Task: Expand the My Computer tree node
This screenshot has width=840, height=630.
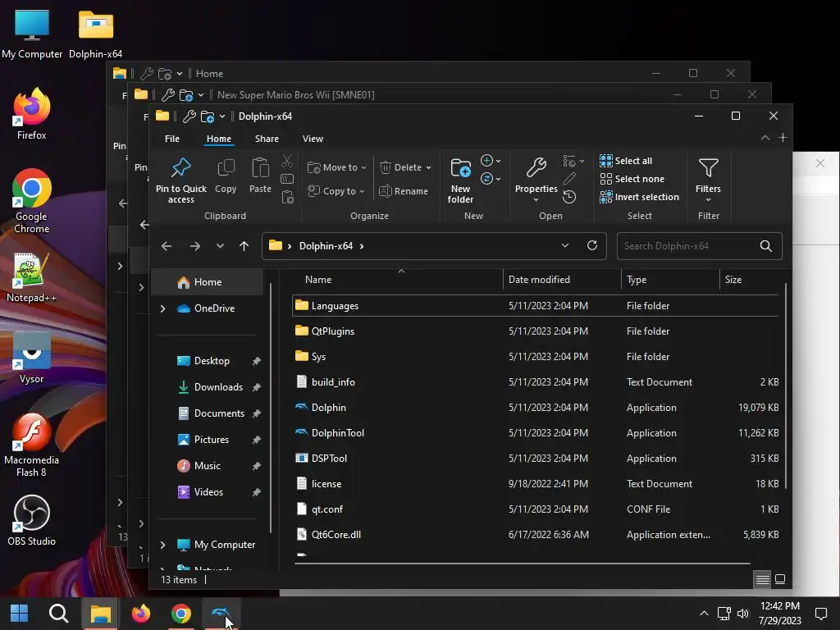Action: 163,545
